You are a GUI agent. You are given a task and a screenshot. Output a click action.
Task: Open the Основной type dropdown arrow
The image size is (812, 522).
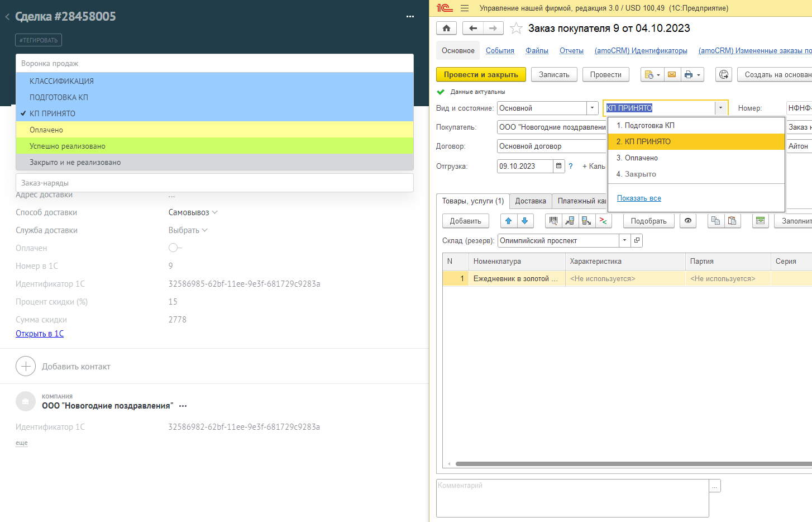coord(593,108)
